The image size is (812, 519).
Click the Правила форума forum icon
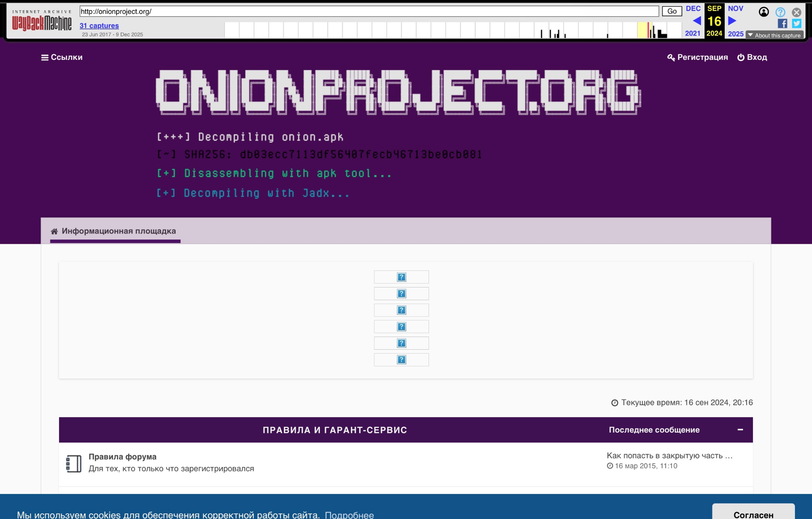point(74,463)
